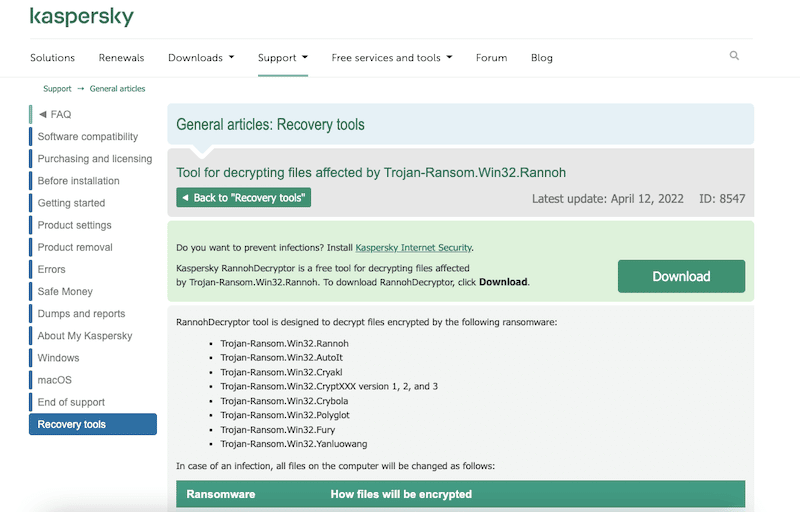Click the Trojan-Ransom.Win32.AutoIt list entry
This screenshot has height=512, width=800.
pyautogui.click(x=282, y=357)
